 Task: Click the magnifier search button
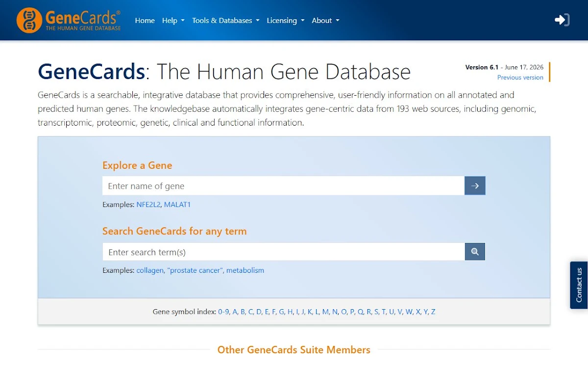475,252
